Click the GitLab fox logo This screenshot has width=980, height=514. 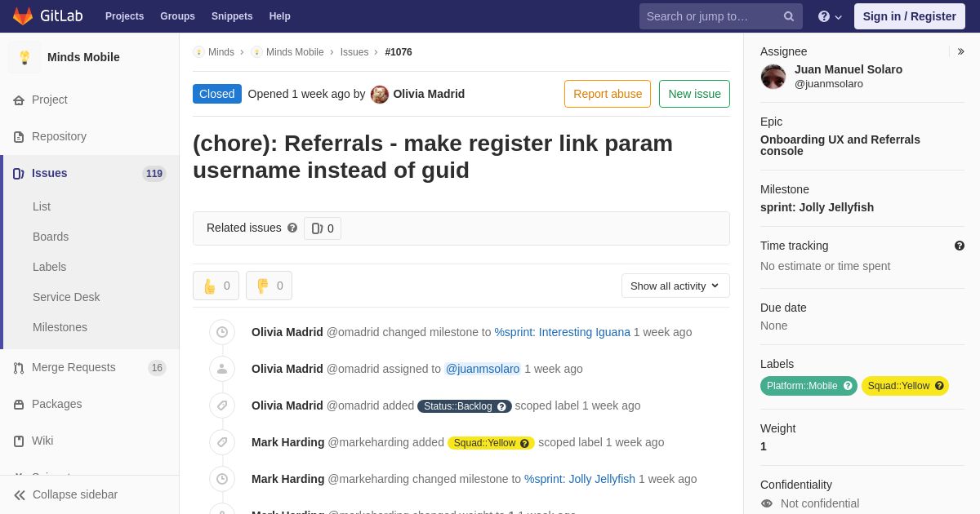pyautogui.click(x=23, y=16)
